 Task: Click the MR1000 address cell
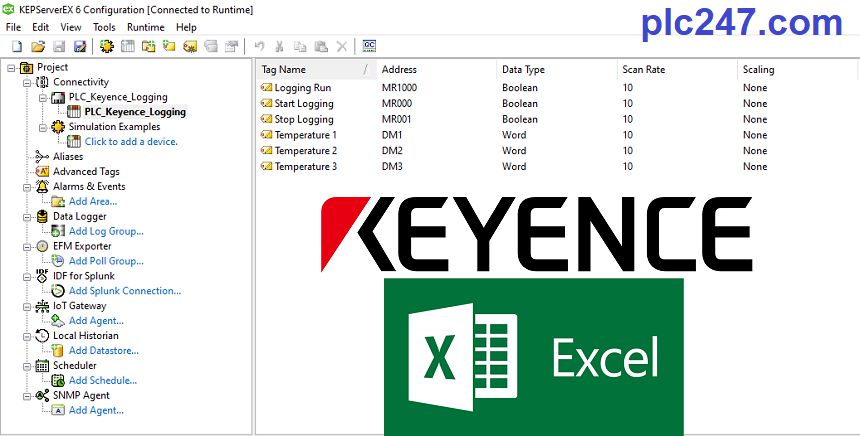click(399, 88)
